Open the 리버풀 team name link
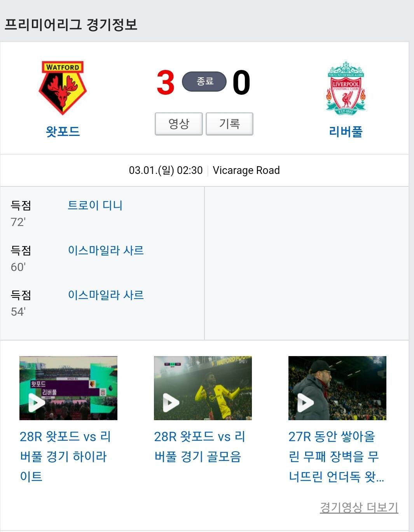The image size is (414, 532). coord(346,131)
